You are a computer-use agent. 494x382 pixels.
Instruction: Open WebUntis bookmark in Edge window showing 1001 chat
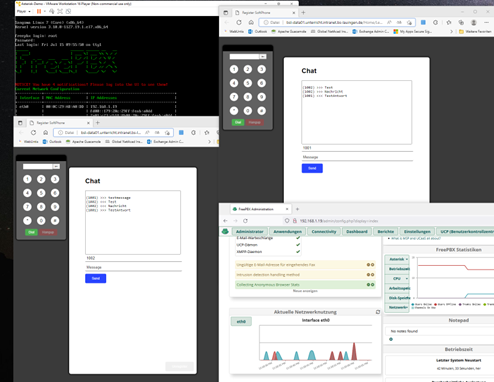click(x=234, y=31)
